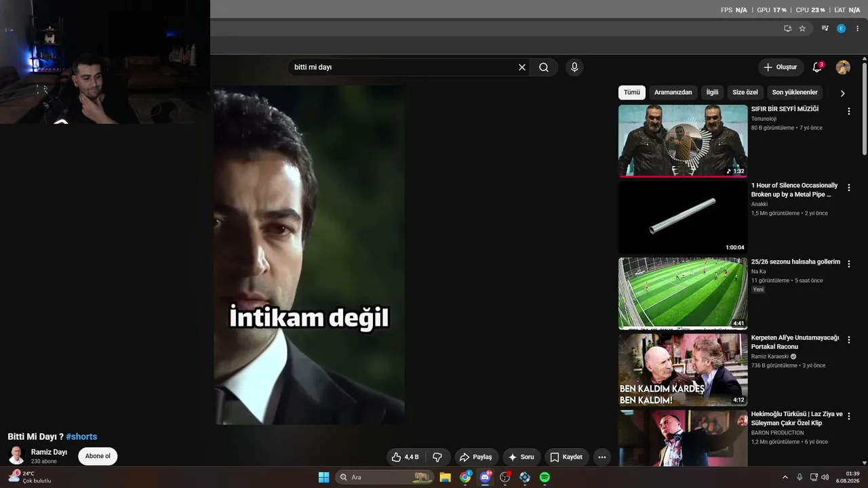
Task: Open Spotify from the taskbar
Action: [x=545, y=477]
